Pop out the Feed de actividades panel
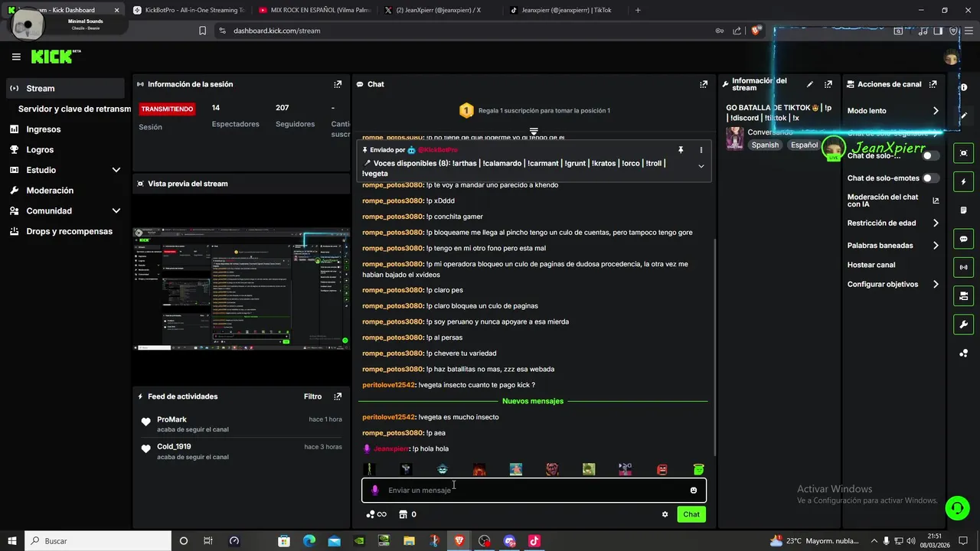Viewport: 980px width, 551px height. pyautogui.click(x=338, y=396)
